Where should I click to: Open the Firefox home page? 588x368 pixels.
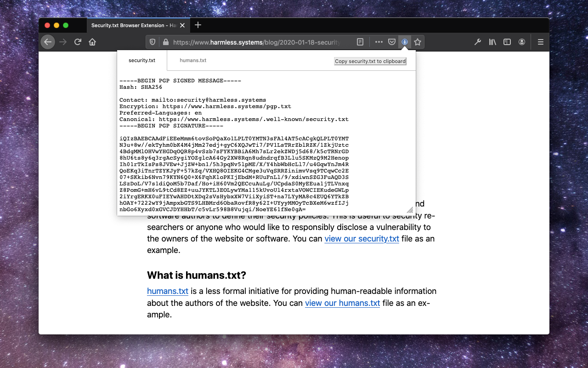[92, 42]
